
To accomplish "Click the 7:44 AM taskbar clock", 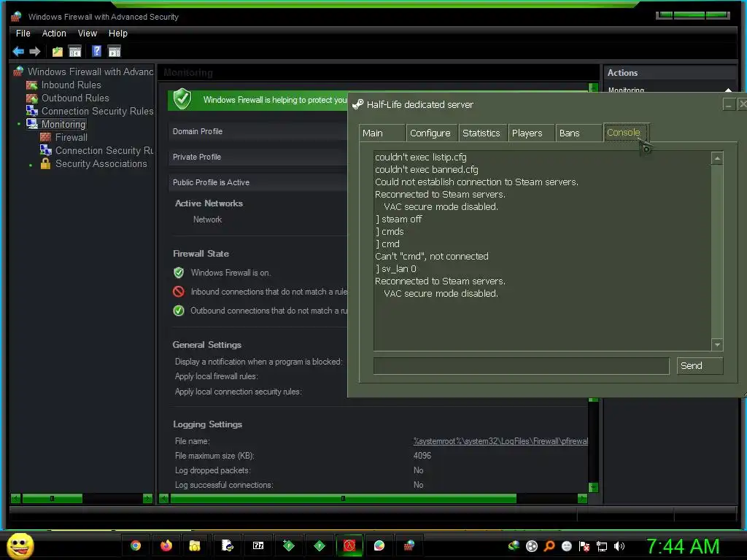I will [x=683, y=547].
